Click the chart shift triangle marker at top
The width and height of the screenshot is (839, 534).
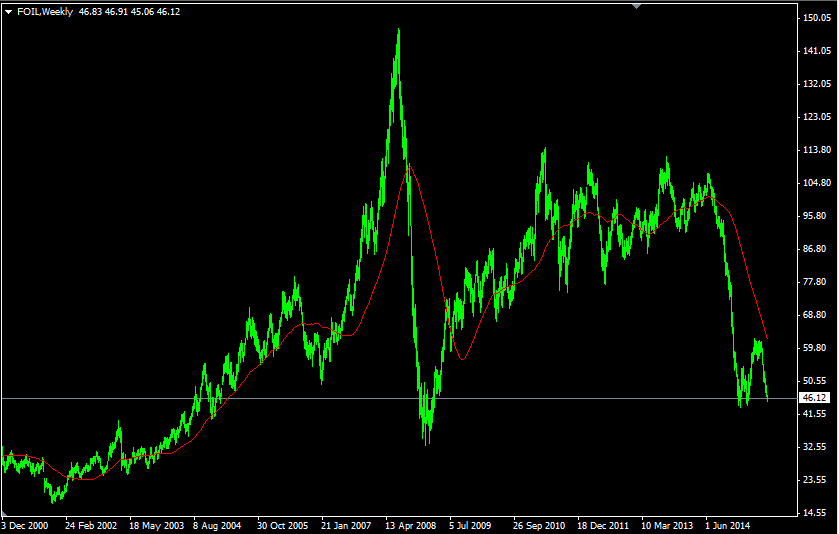[636, 6]
